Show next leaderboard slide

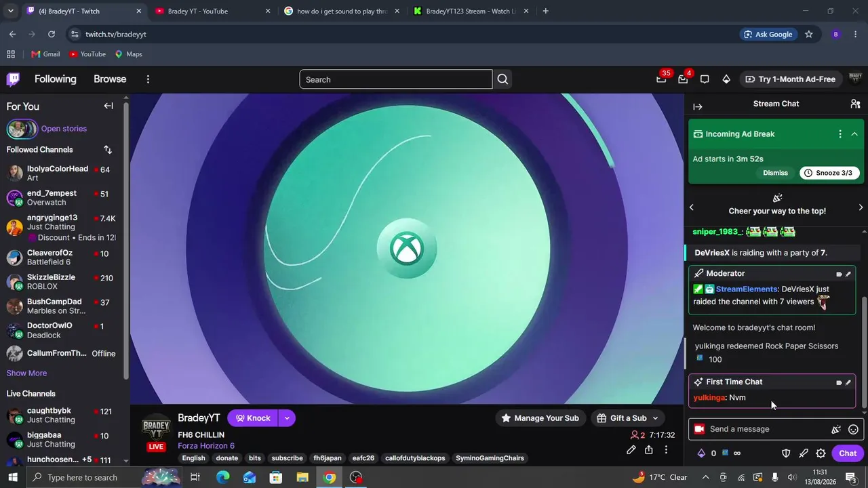[861, 207]
